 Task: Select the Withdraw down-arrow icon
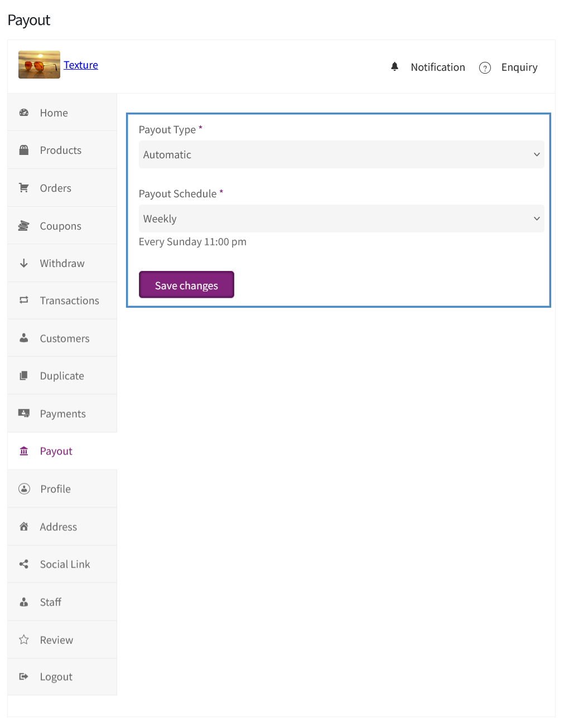tap(24, 263)
